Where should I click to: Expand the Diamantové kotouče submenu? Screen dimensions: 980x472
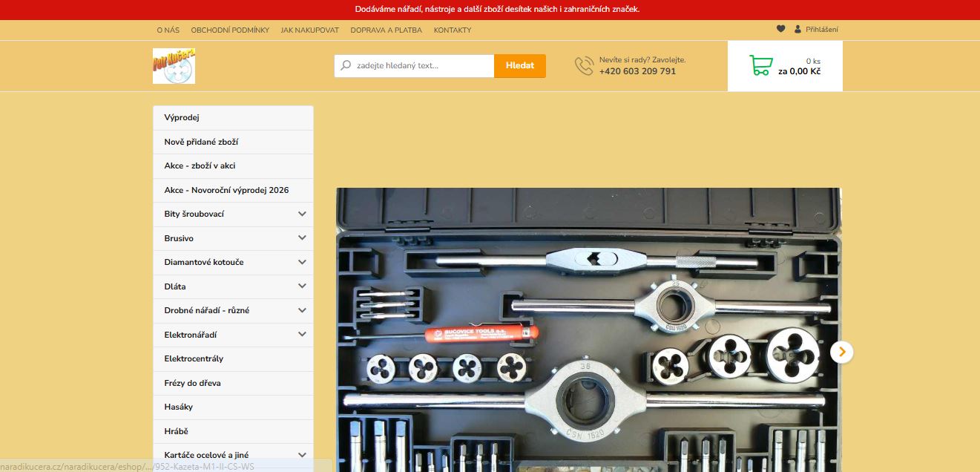point(302,262)
